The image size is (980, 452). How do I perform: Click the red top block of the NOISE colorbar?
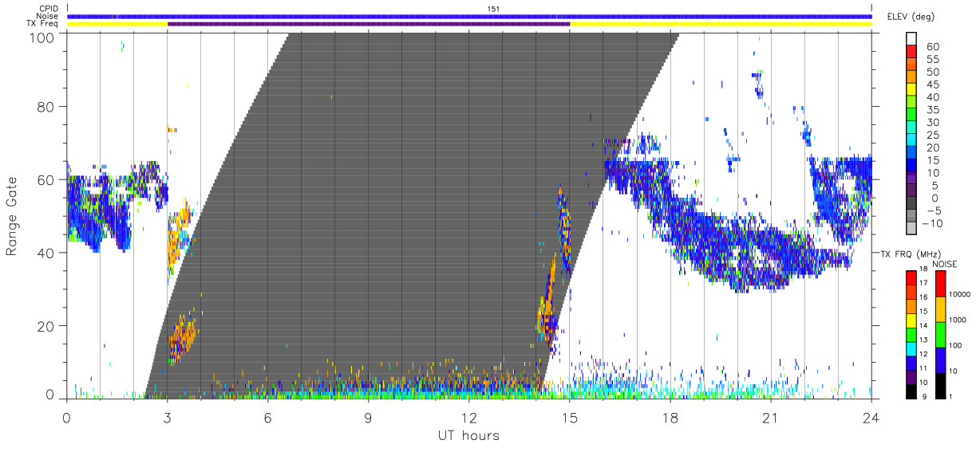pos(941,284)
